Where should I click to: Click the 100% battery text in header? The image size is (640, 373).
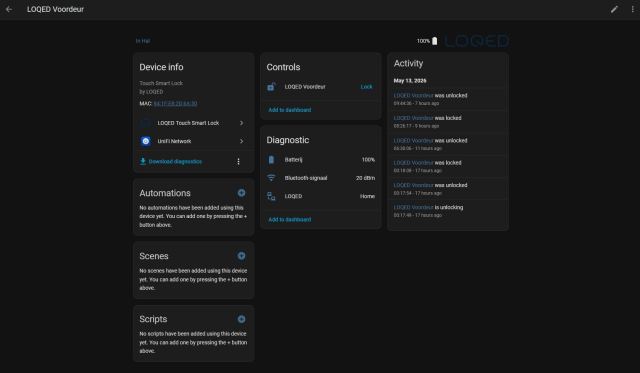click(423, 41)
